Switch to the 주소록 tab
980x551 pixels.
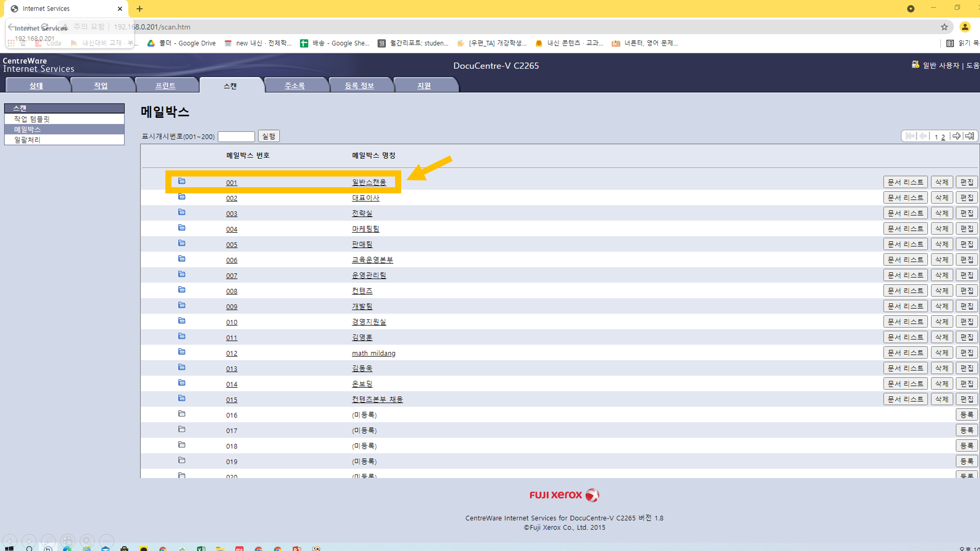295,86
